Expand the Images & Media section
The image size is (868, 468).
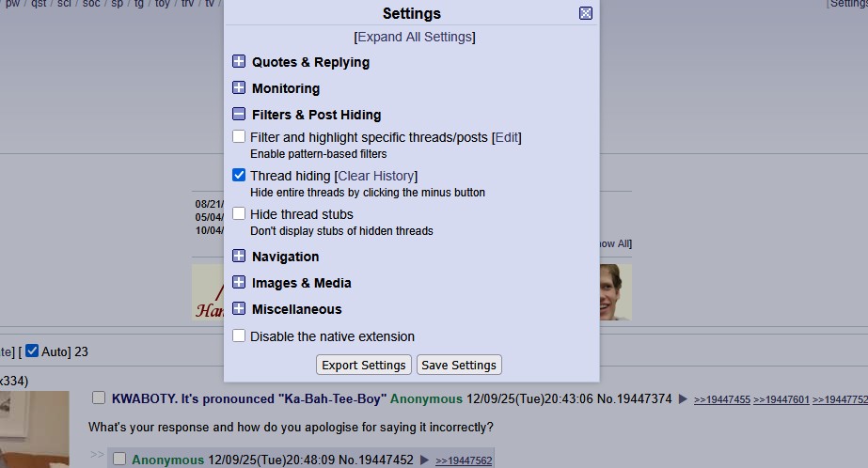pos(239,282)
